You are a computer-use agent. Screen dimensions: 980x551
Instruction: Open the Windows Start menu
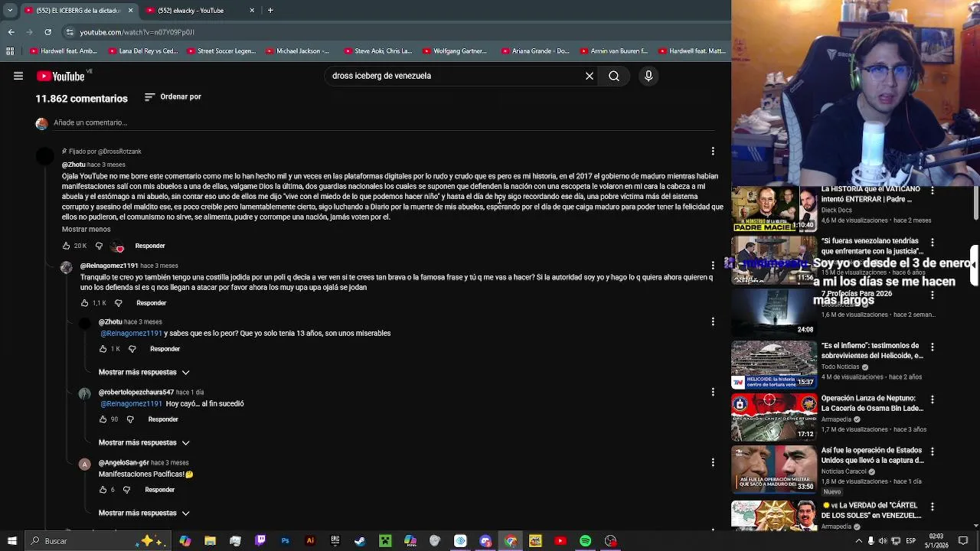12,541
